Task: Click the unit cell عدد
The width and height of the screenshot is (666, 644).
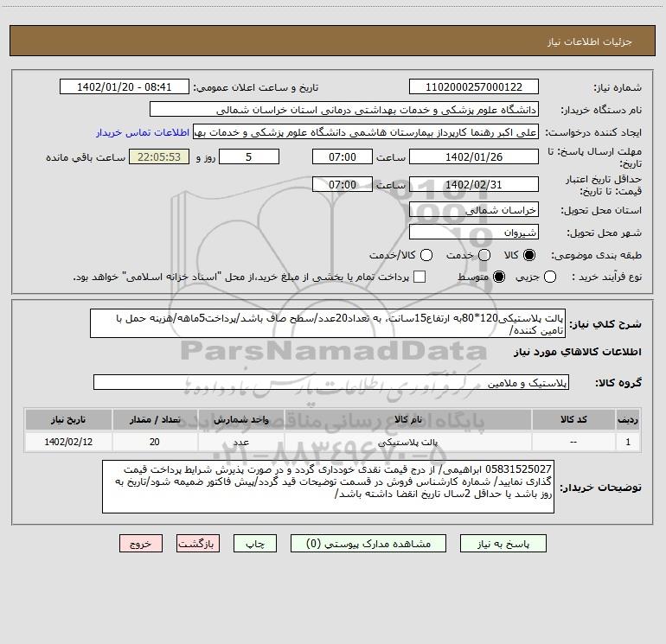Action: point(240,442)
